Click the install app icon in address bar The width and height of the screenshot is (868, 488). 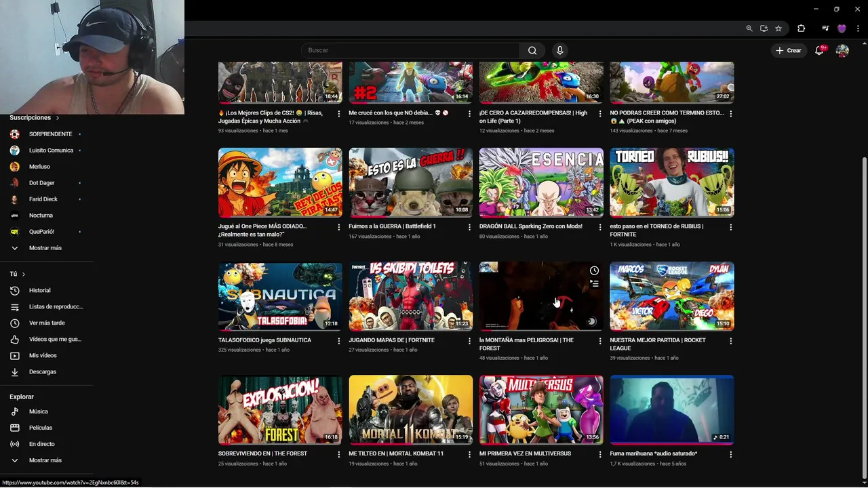pos(764,28)
